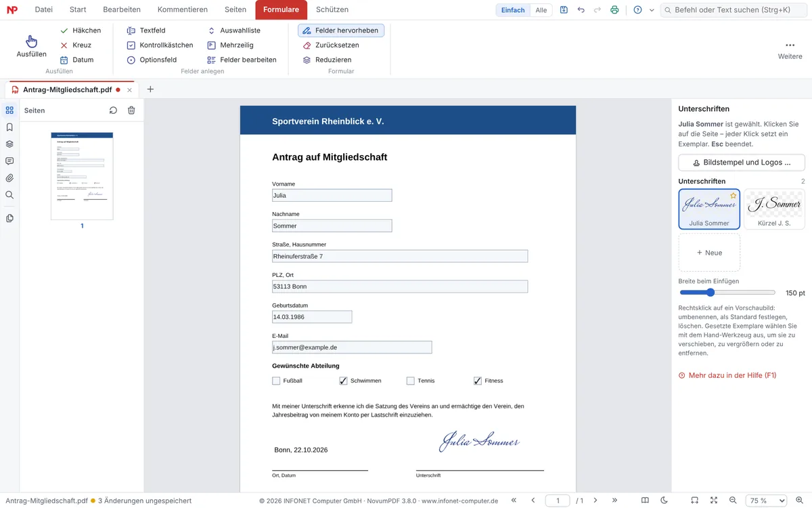Go to the next page

595,501
